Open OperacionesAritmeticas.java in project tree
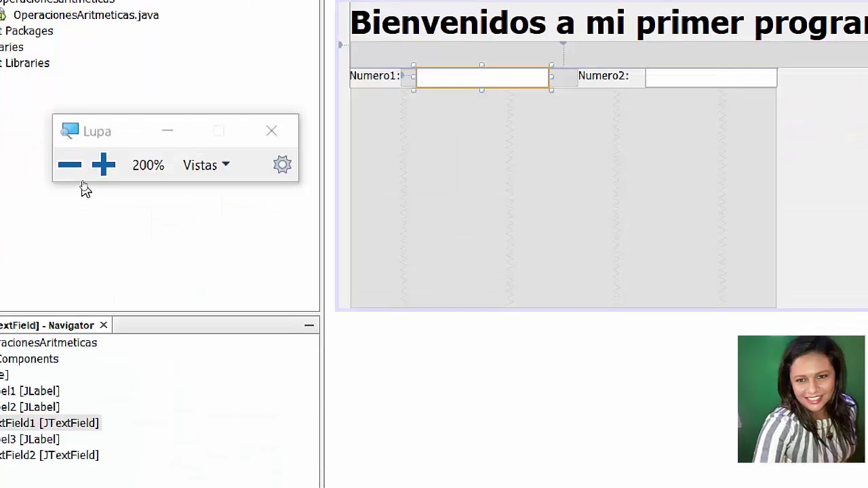The width and height of the screenshot is (868, 488). [x=85, y=15]
